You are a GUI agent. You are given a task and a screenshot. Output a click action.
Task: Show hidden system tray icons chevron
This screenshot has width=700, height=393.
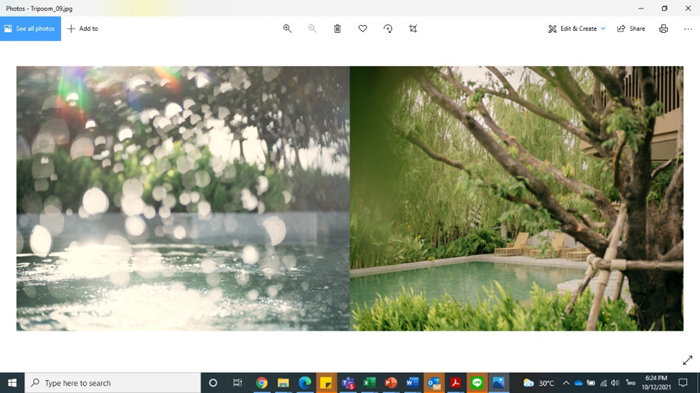point(566,383)
